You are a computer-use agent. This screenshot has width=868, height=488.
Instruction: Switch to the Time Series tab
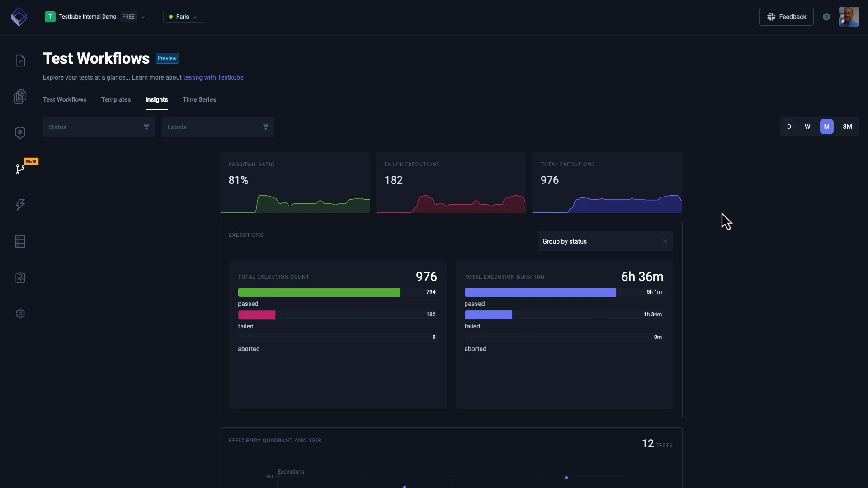click(x=199, y=99)
